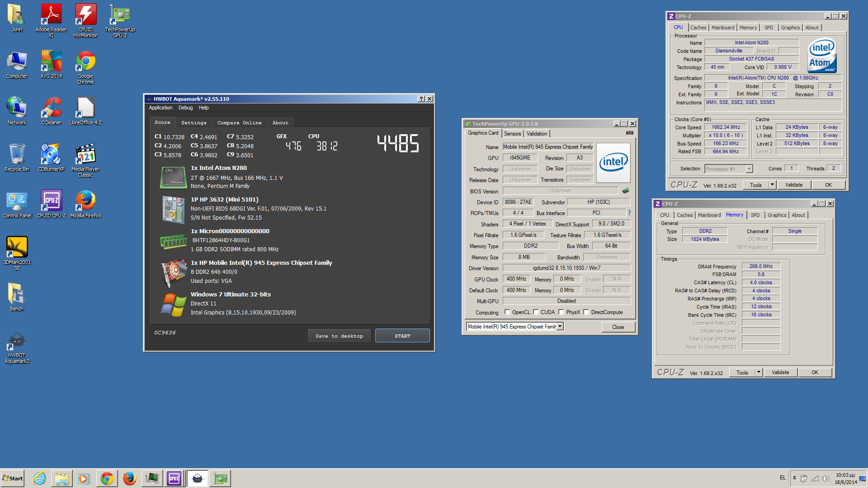Open Caches tab in upper CPU-Z window
868x488 pixels.
tap(698, 28)
